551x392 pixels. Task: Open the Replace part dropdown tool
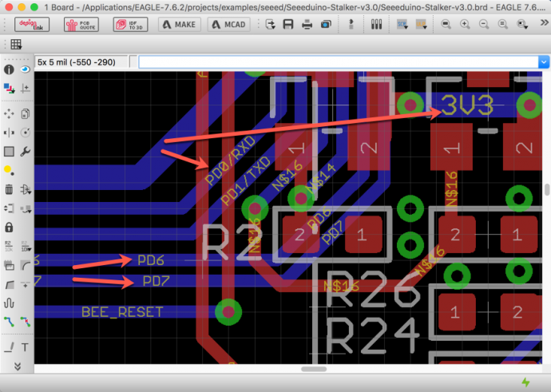pyautogui.click(x=26, y=209)
